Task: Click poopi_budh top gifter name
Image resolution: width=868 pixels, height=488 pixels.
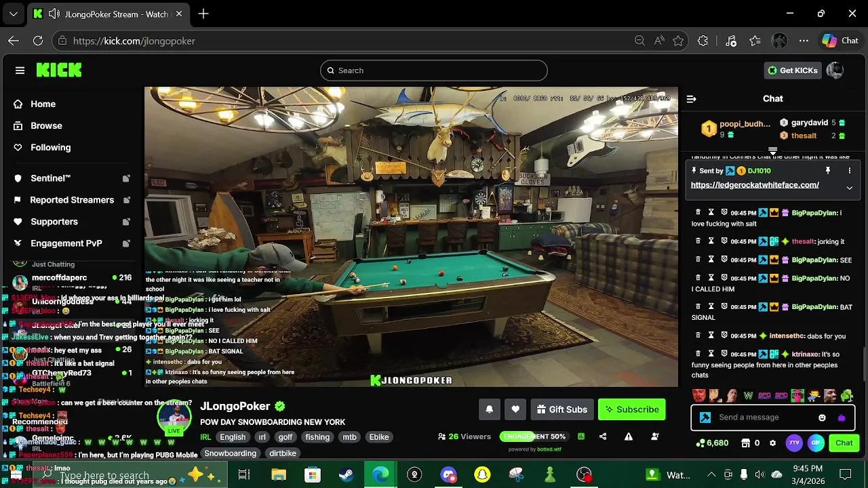Action: point(745,124)
